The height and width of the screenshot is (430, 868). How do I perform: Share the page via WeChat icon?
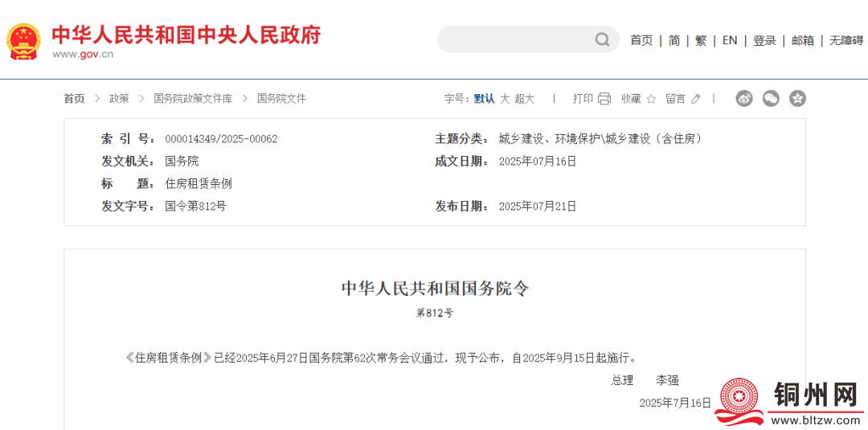point(771,99)
